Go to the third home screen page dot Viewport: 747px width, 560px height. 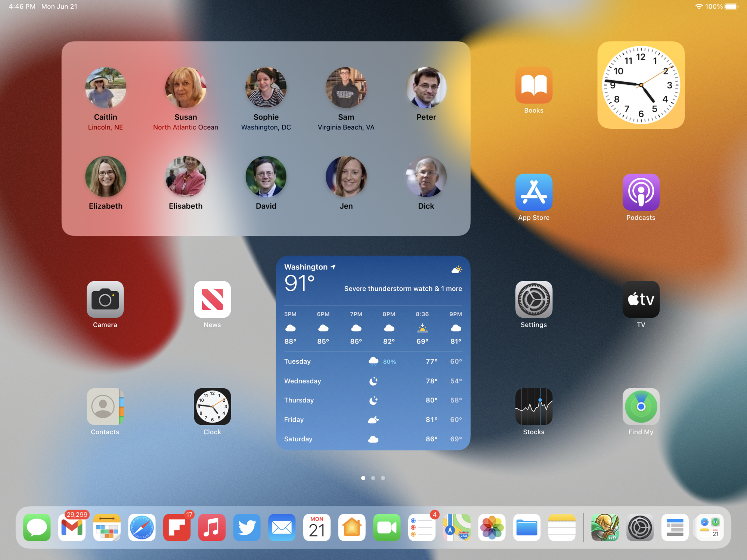tap(383, 478)
